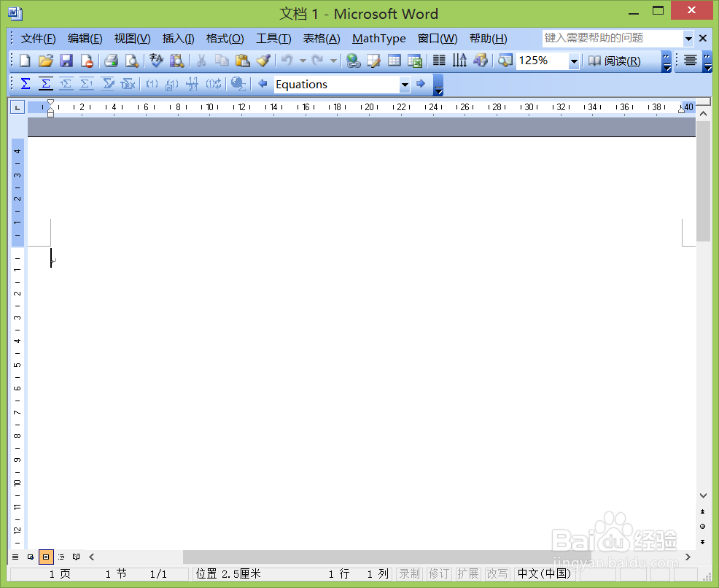
Task: Click the Toggle TeX icon
Action: pos(128,84)
